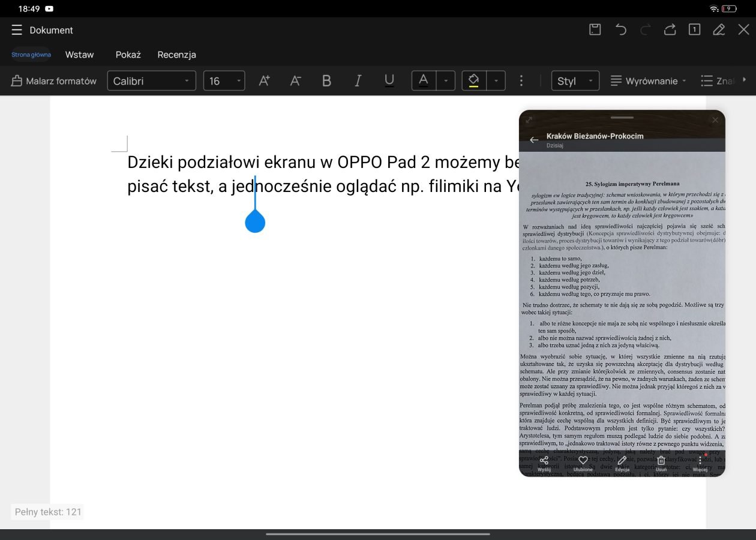Expand the Wyrównanie alignment menu
The height and width of the screenshot is (540, 756).
649,81
